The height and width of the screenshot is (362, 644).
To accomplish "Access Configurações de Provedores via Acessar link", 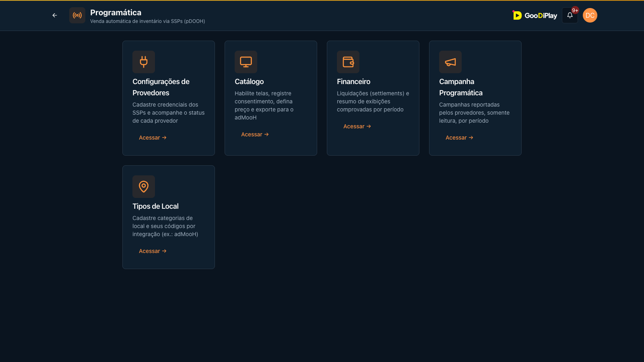I will tap(153, 138).
